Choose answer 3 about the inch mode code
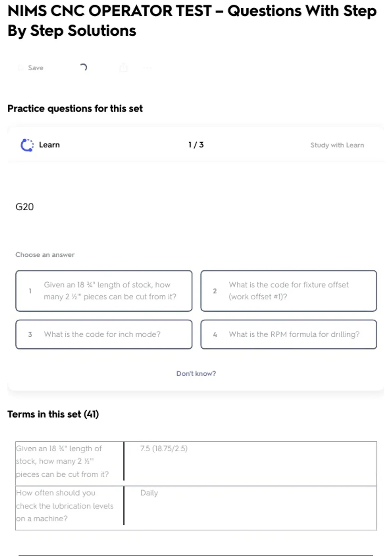Viewport: 392px width, 556px height. [104, 334]
